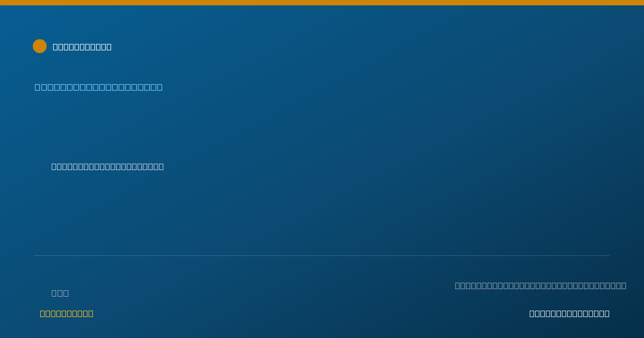The height and width of the screenshot is (338, 644).
Task: Open the yellow-orange footer text link
Action: tap(67, 313)
